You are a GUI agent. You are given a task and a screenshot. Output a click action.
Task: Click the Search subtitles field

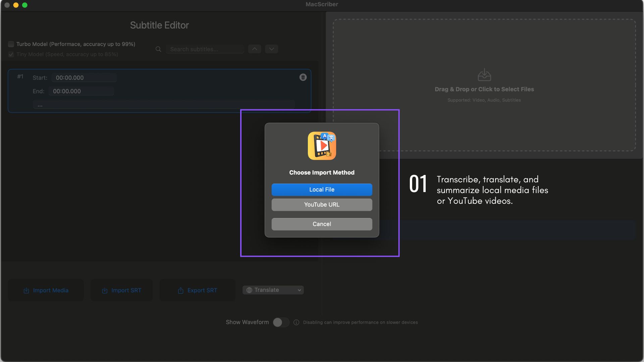pos(205,49)
